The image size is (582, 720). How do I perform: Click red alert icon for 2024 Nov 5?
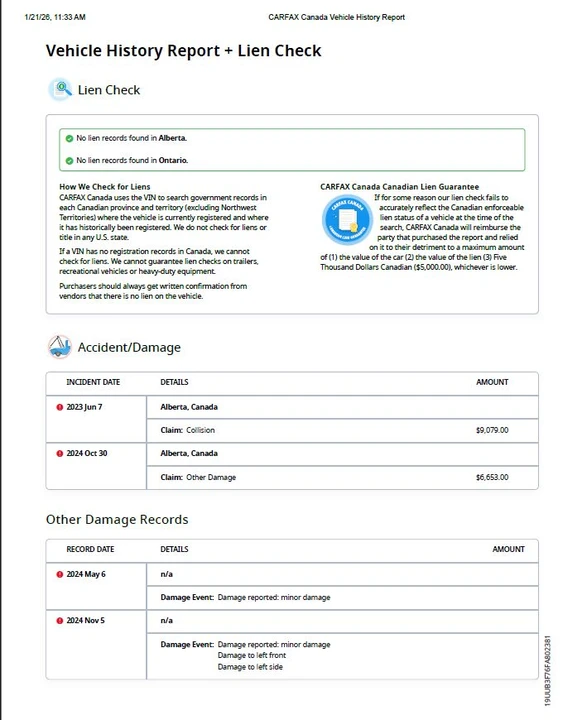60,621
